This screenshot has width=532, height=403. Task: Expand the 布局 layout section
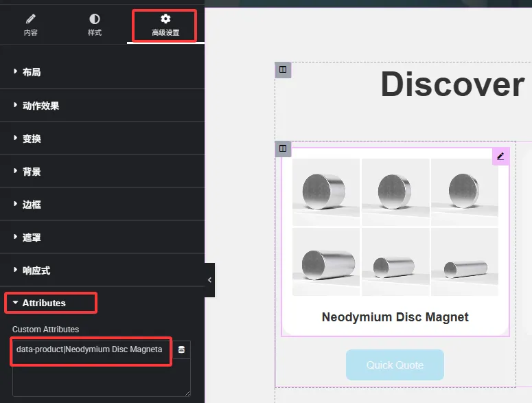click(32, 72)
